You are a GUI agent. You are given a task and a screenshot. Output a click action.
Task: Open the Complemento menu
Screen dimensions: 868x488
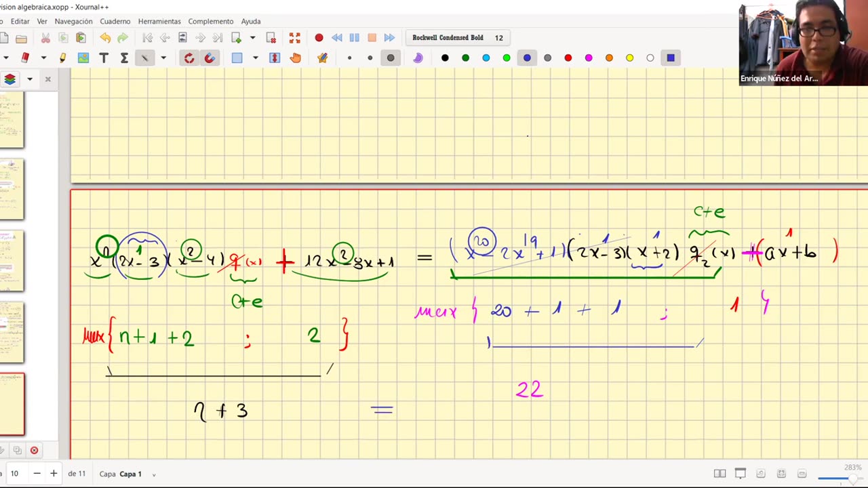click(x=211, y=21)
